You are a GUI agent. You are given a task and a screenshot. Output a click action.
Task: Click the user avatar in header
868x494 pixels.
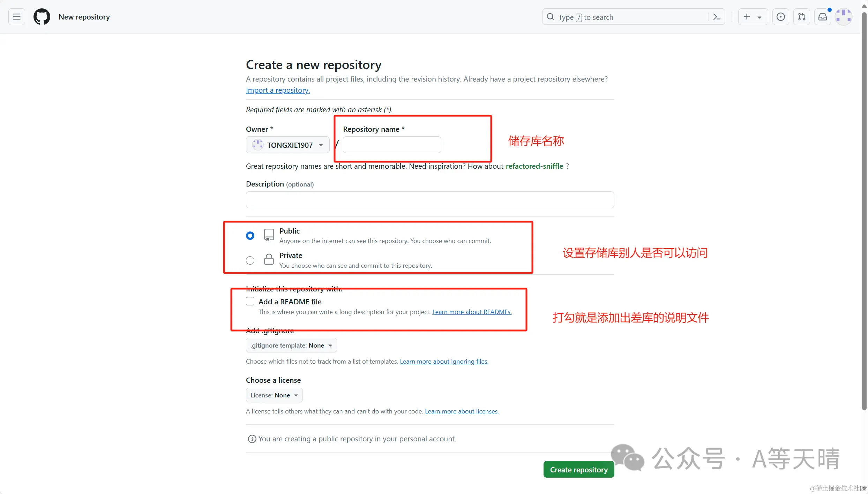(843, 17)
